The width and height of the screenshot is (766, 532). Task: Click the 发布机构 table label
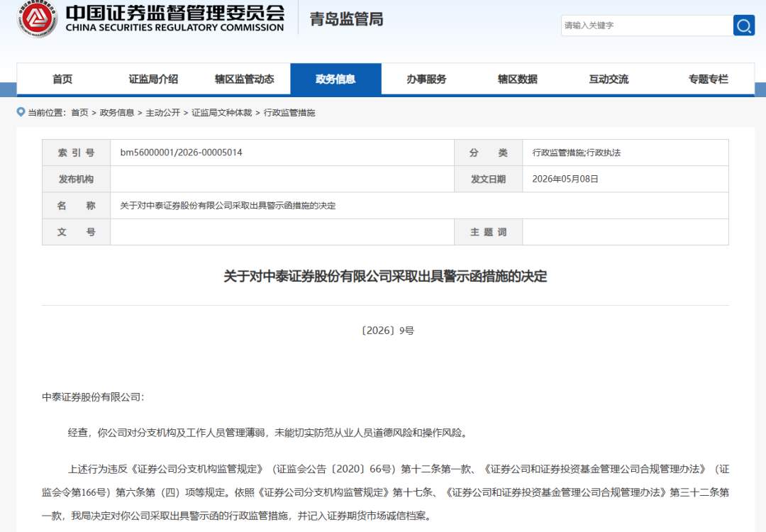pos(76,179)
